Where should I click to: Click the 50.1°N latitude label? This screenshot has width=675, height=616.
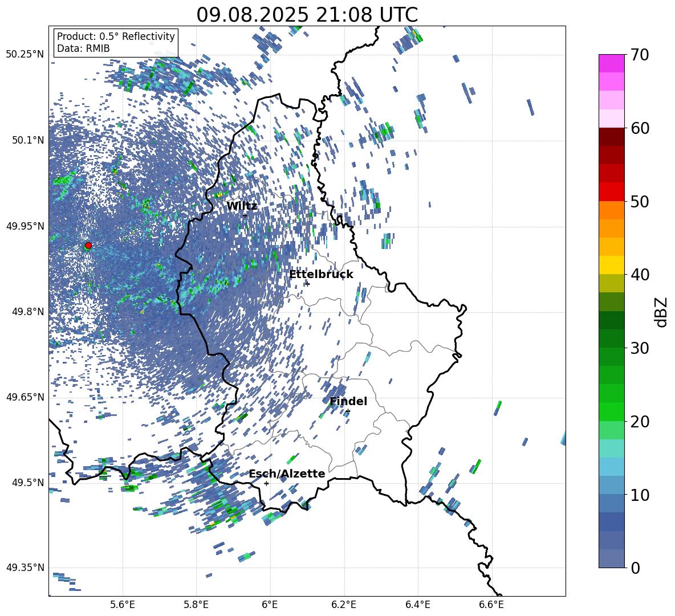click(28, 140)
